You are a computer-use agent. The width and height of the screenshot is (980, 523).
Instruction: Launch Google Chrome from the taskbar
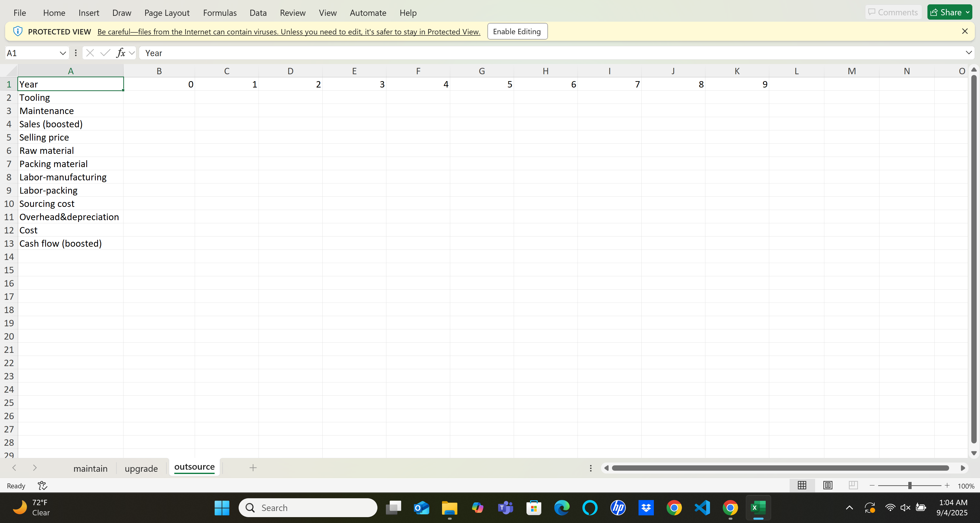[x=674, y=508]
